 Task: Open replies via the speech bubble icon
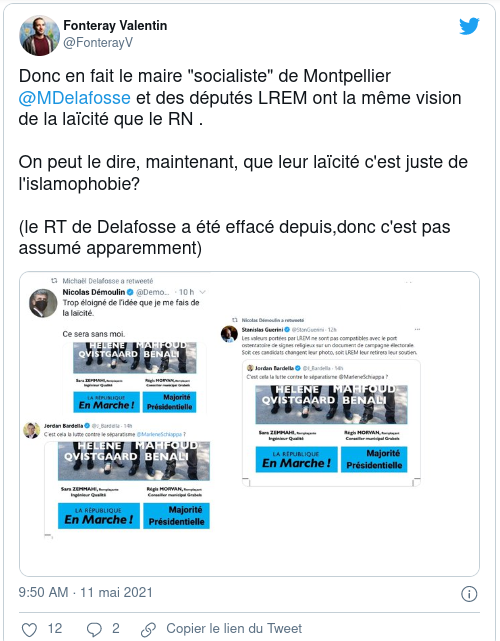coord(94,630)
